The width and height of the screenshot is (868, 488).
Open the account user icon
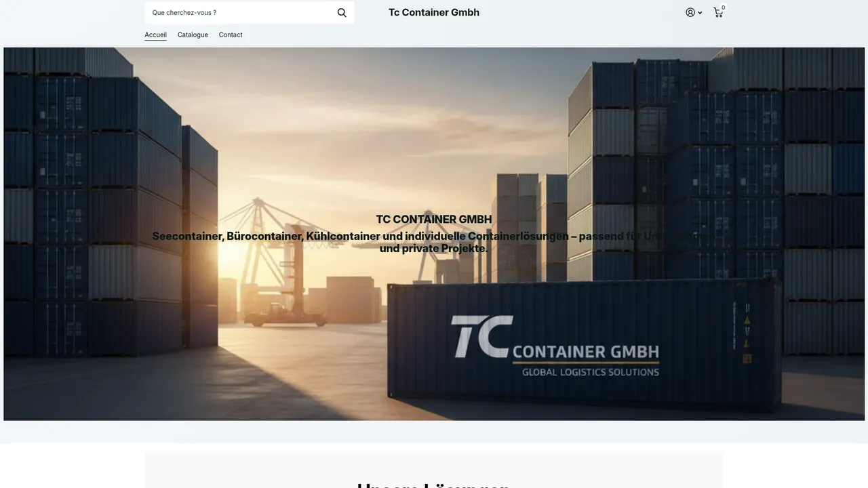coord(690,12)
